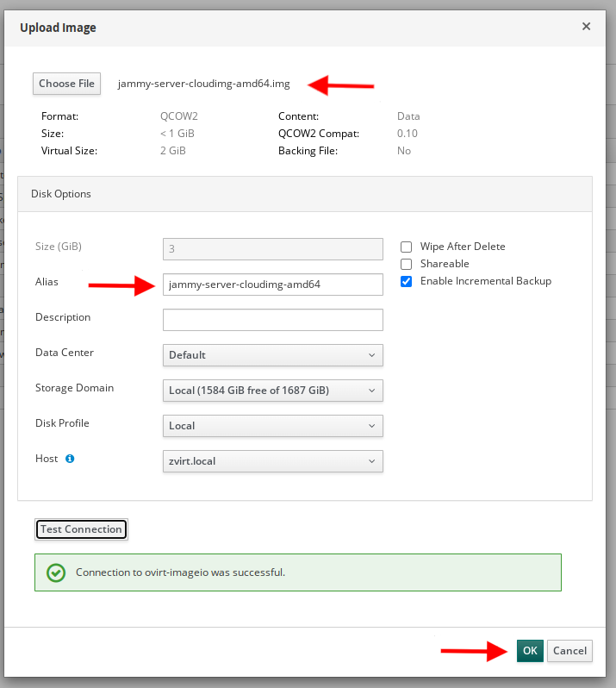
Task: Close the Upload Image dialog with X
Action: (x=586, y=27)
